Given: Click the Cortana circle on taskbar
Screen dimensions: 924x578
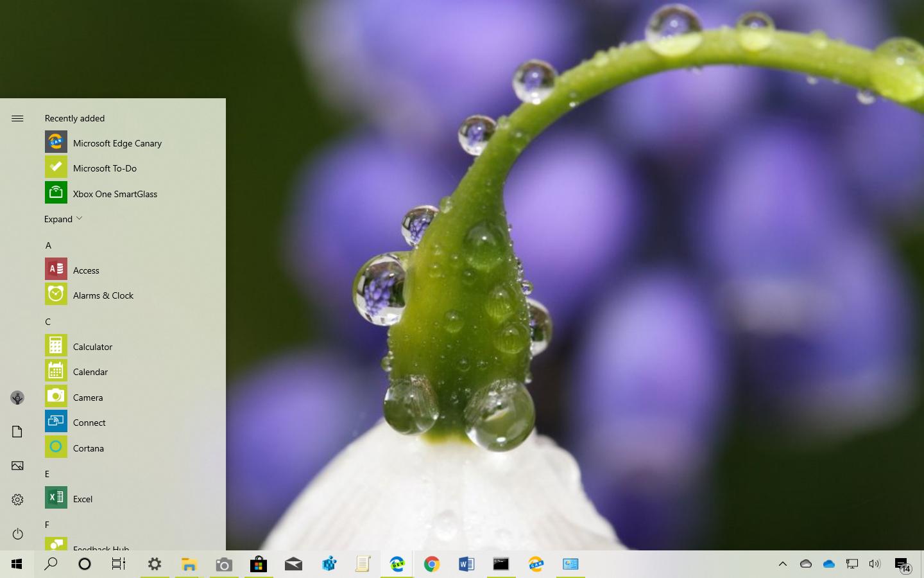Looking at the screenshot, I should 85,564.
